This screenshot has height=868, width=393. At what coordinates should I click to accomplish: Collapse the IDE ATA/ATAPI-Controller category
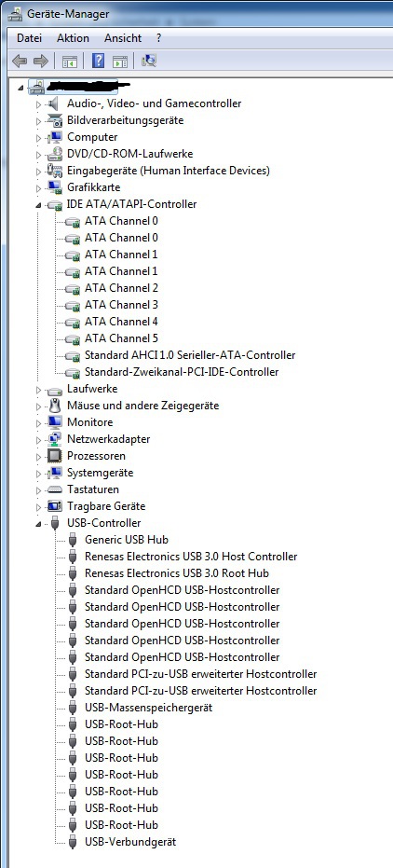tap(38, 205)
